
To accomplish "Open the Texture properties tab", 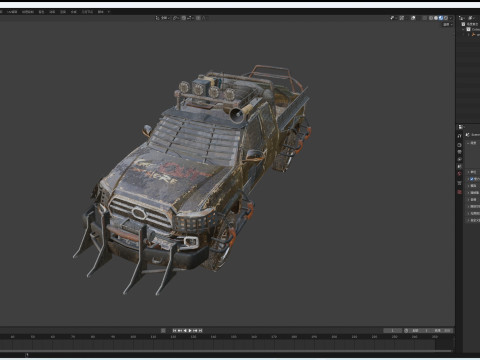I will tap(459, 192).
